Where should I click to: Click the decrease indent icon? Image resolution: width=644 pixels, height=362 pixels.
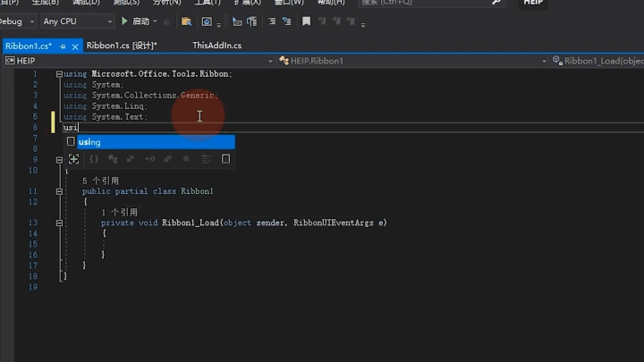(x=272, y=21)
